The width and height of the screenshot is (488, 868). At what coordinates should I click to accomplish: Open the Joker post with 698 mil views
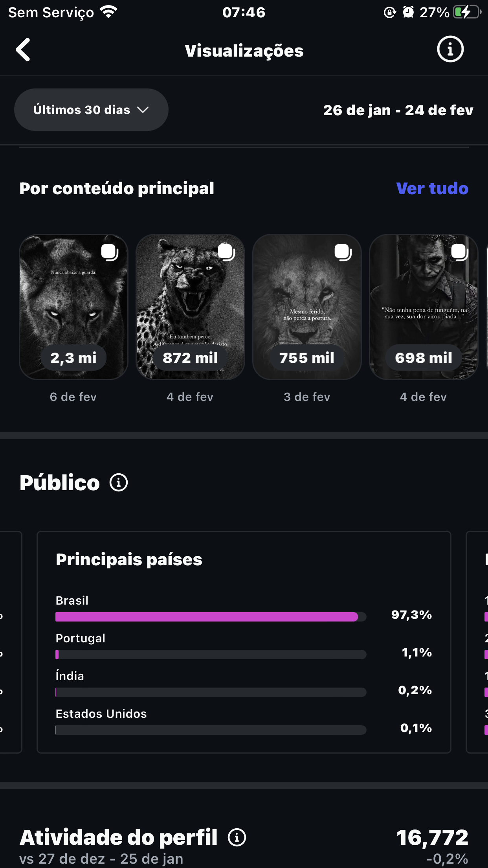tap(424, 307)
